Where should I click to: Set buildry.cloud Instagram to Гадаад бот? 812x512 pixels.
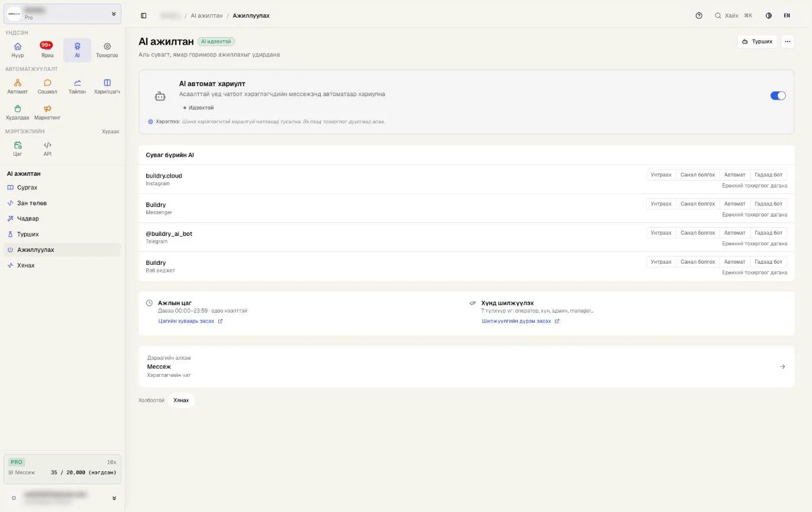pos(768,175)
